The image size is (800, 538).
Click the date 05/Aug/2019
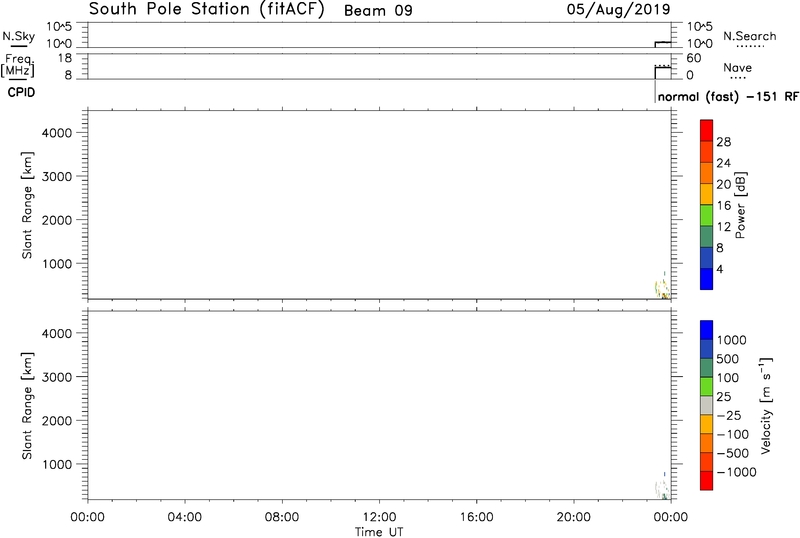pyautogui.click(x=618, y=10)
